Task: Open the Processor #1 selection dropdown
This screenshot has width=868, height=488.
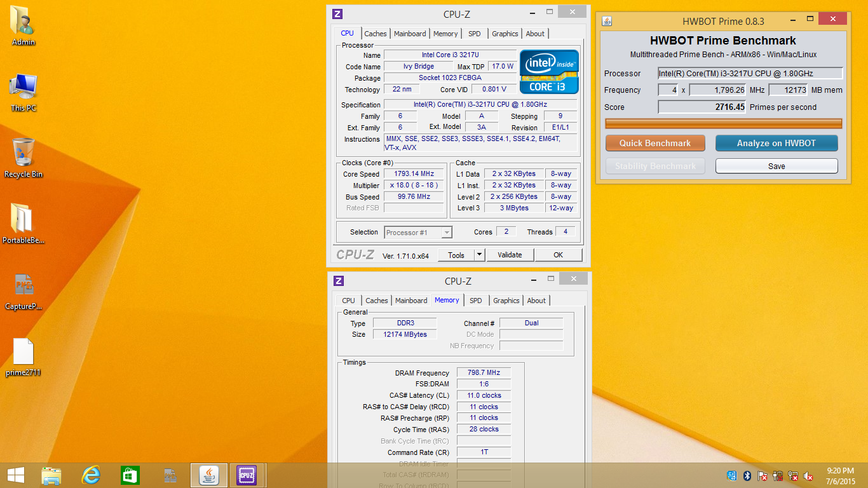Action: (418, 233)
